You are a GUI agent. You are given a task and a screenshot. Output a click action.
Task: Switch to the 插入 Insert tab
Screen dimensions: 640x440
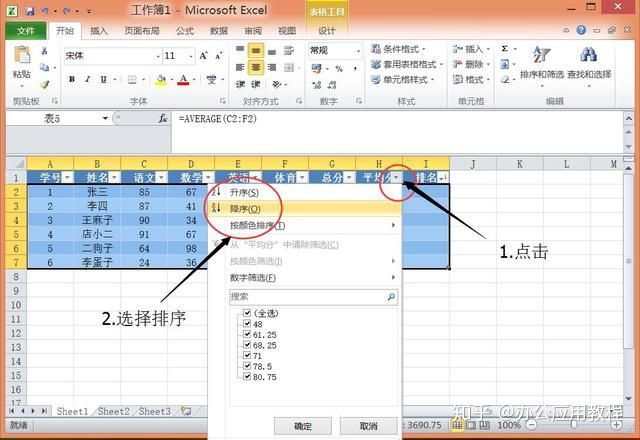click(98, 31)
